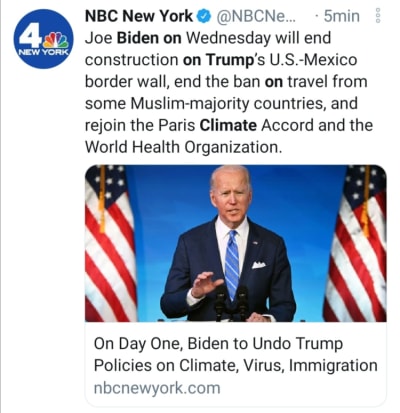Click the 'NEW YORK' text in logo
Image resolution: width=400 pixels, height=413 pixels.
(43, 52)
